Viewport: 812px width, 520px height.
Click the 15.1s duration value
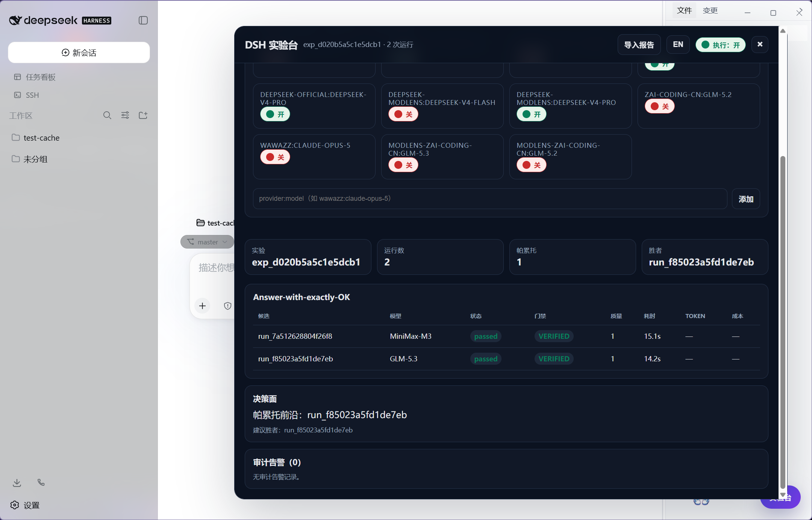[x=652, y=336]
